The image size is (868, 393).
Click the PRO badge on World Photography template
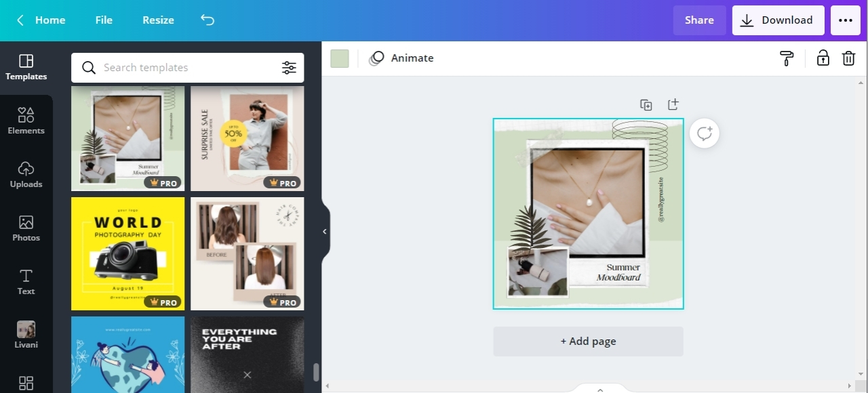pos(164,302)
